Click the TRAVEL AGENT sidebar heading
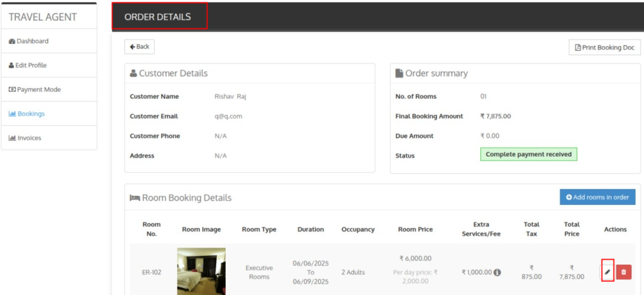 (43, 17)
